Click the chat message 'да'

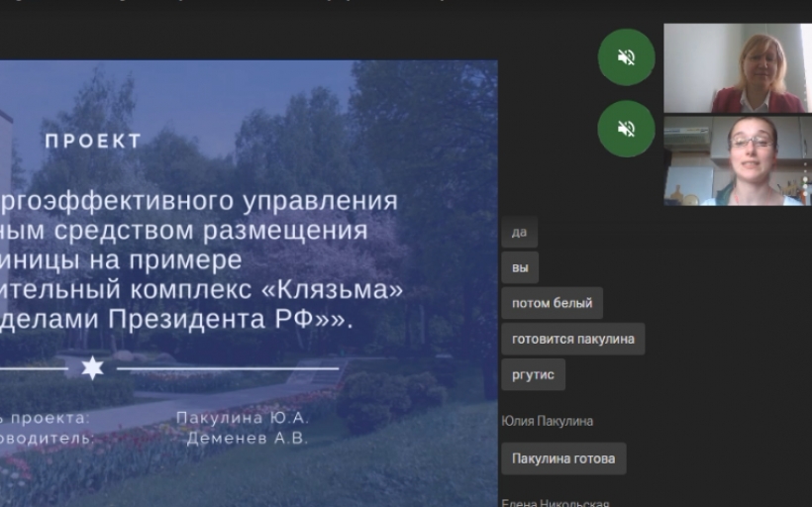pos(520,232)
